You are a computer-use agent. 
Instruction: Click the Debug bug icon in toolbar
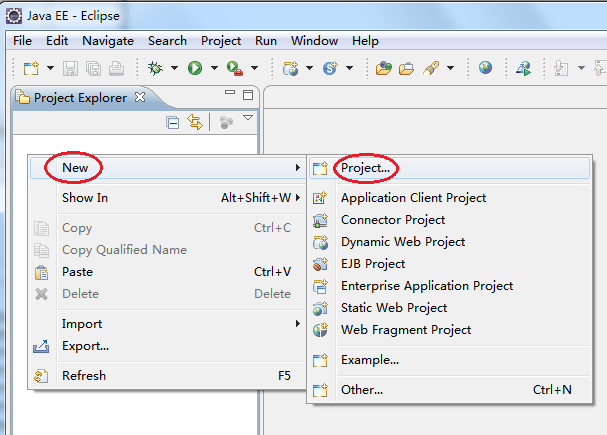coord(155,69)
